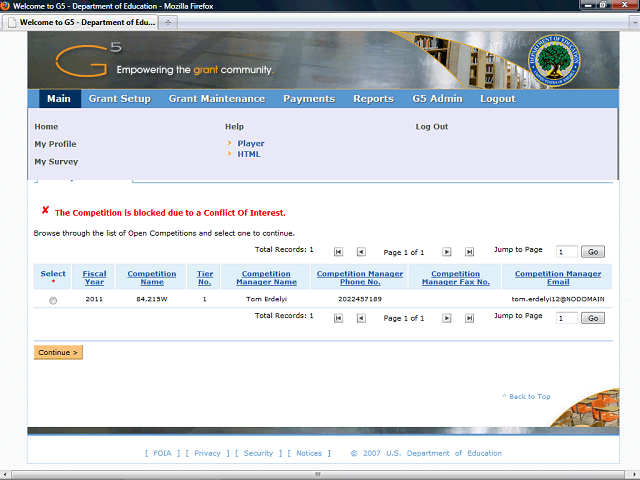
Task: Click the Department of Education seal
Action: pos(558,62)
